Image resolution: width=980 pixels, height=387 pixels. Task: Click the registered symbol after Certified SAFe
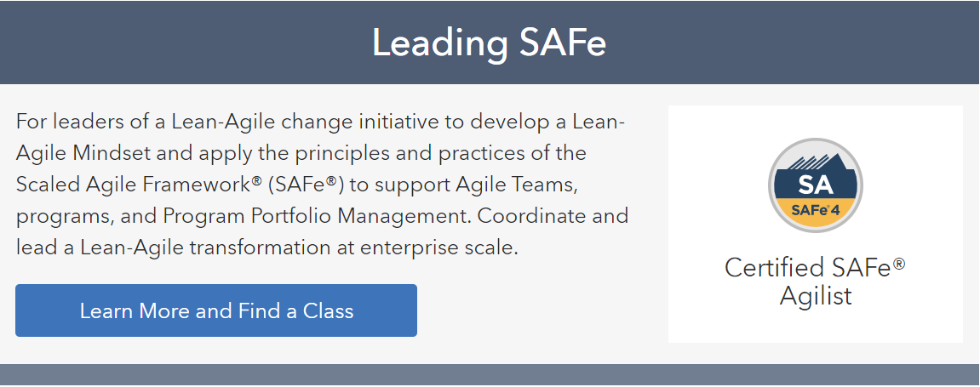(899, 264)
